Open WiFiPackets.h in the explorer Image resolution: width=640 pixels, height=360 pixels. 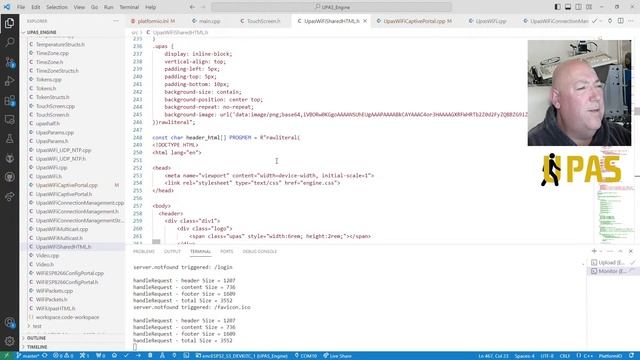click(73, 299)
